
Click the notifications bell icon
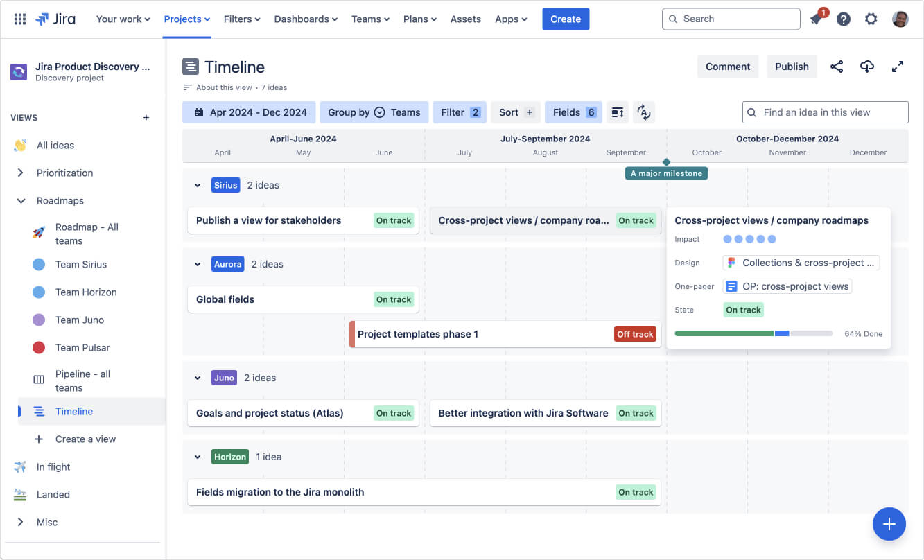[x=816, y=19]
